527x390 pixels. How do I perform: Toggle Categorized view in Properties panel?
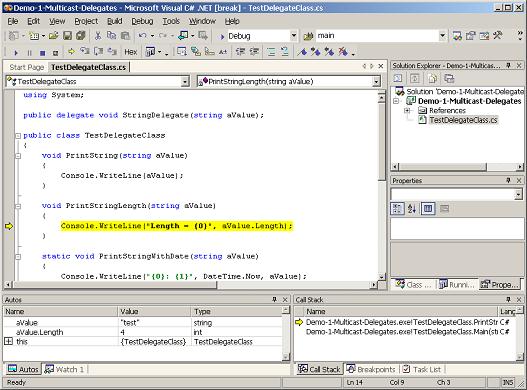[397, 209]
